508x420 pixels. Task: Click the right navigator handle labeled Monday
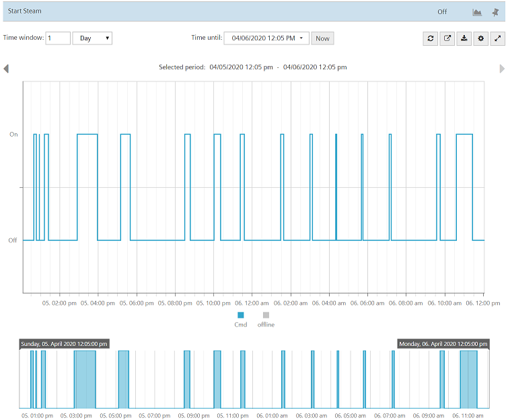click(443, 343)
